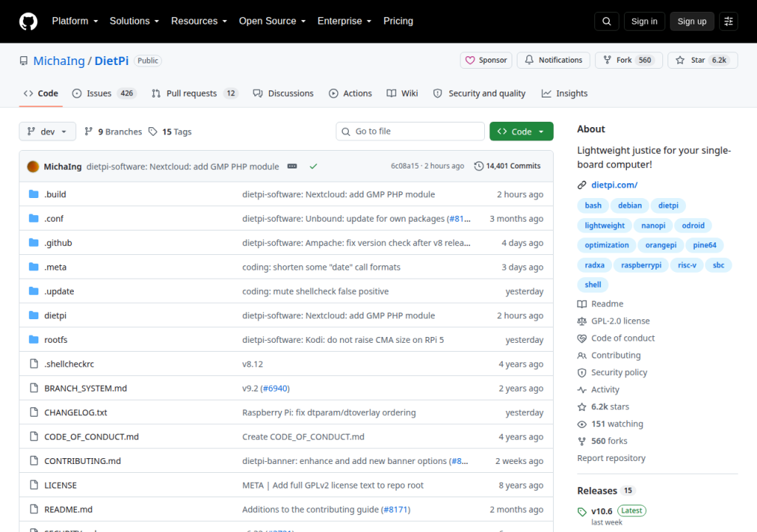Click the fork icon on the Fork button

click(608, 61)
